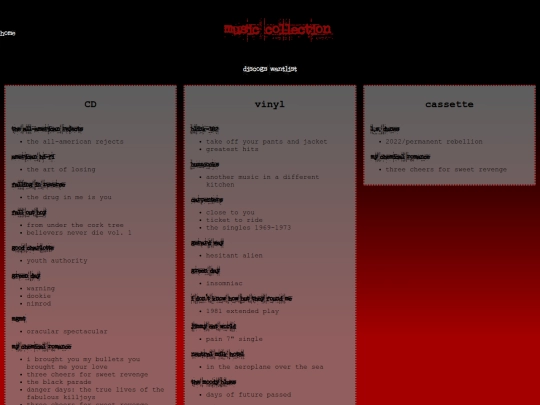Click the jimmy eat world artist heading
The height and width of the screenshot is (405, 540).
214,326
